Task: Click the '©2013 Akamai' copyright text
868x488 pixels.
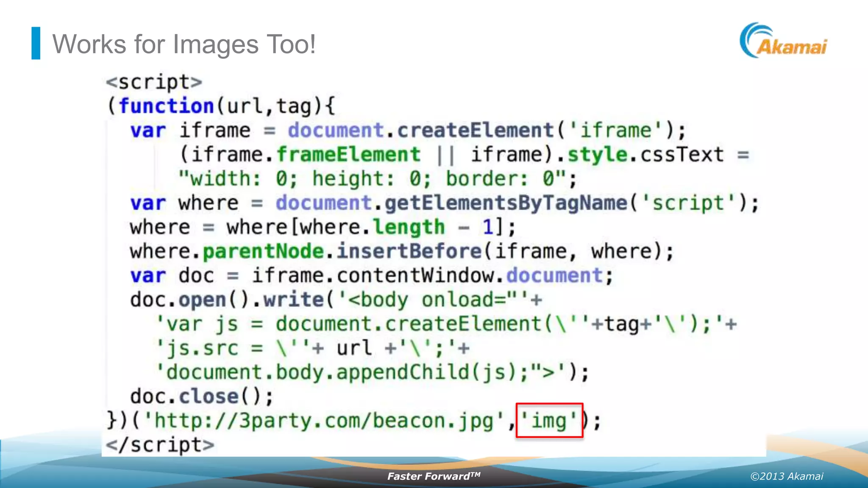Action: coord(787,477)
